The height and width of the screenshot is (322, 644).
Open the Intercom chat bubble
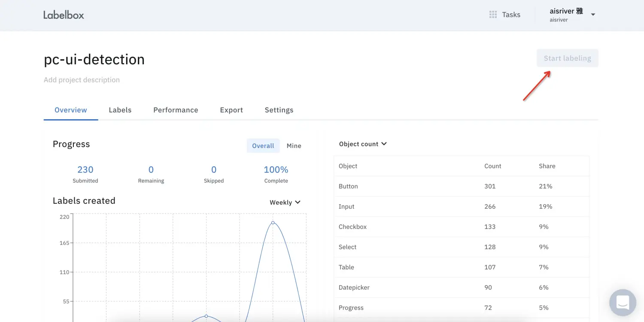(x=623, y=302)
